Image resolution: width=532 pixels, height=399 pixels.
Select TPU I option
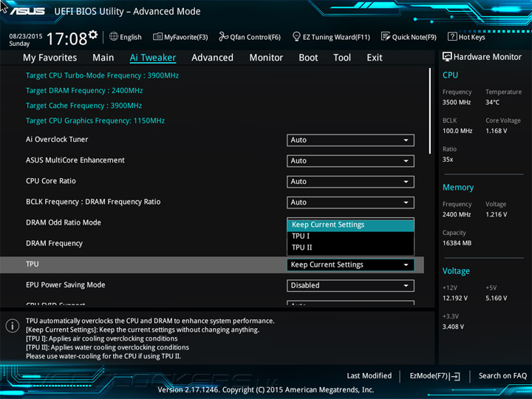(350, 236)
